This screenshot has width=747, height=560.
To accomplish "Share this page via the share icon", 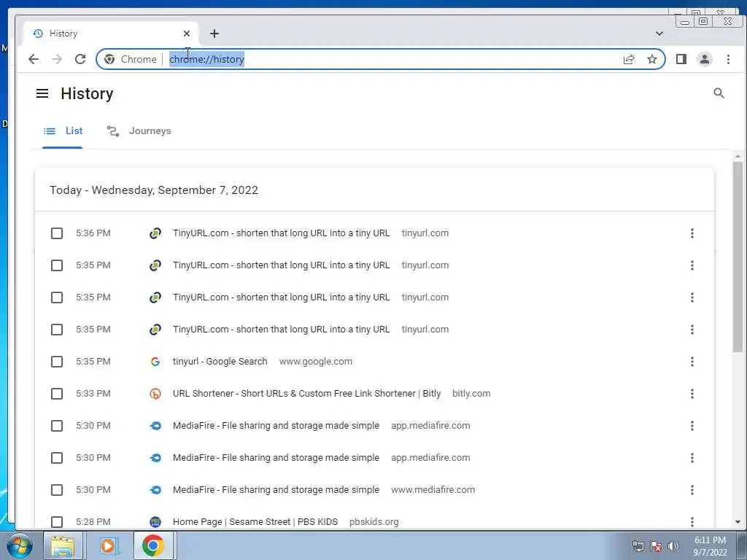I will click(629, 59).
